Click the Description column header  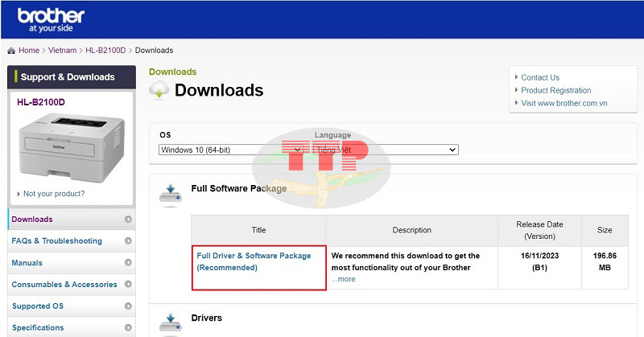(x=412, y=230)
